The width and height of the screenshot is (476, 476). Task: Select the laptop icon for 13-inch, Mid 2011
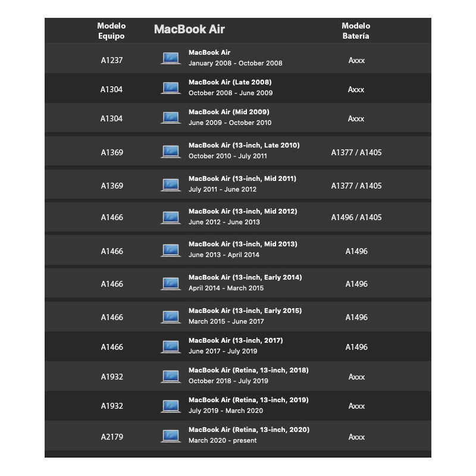pyautogui.click(x=171, y=184)
